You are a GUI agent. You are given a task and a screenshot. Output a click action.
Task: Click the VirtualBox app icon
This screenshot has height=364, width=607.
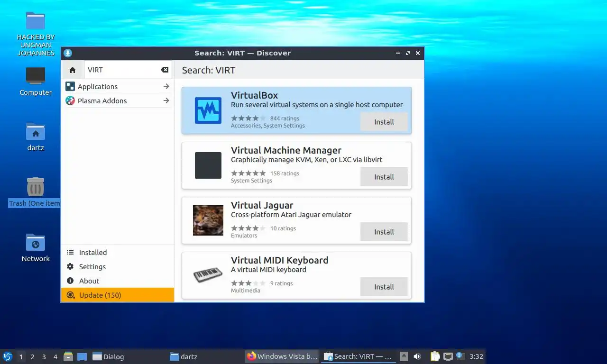click(208, 110)
